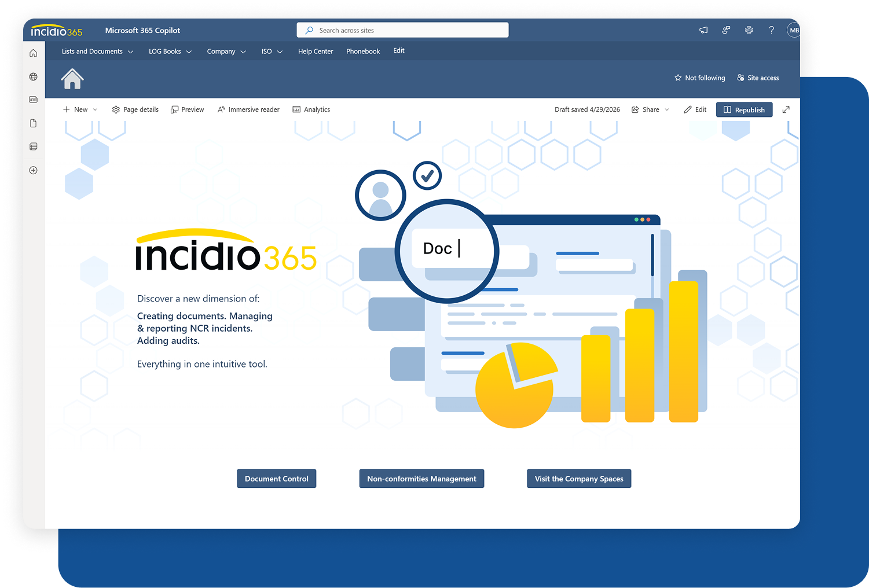Open Phonebook nav item
The height and width of the screenshot is (588, 869).
click(363, 52)
